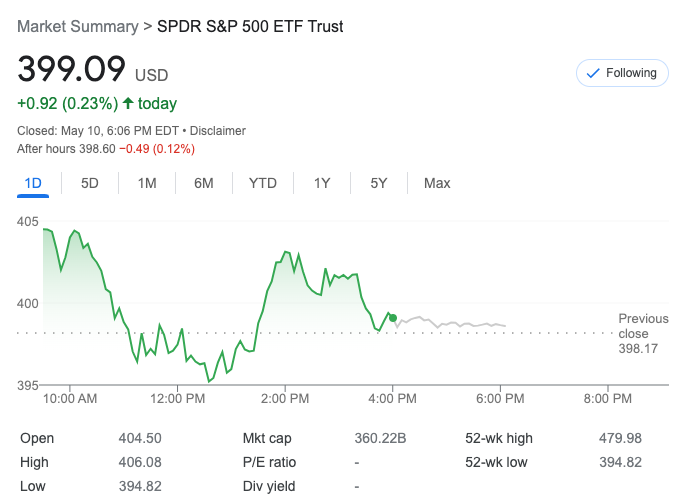Click the green up arrow icon
The width and height of the screenshot is (691, 504).
pyautogui.click(x=128, y=103)
